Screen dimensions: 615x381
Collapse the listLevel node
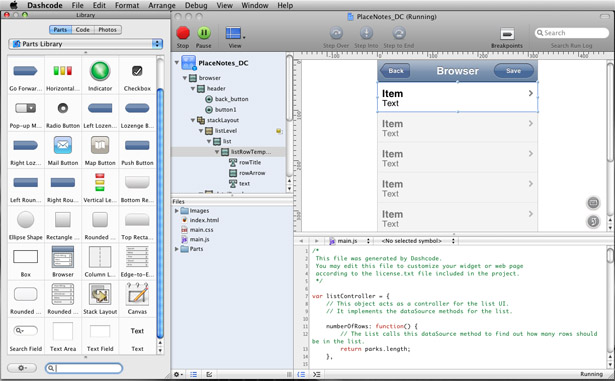click(201, 131)
